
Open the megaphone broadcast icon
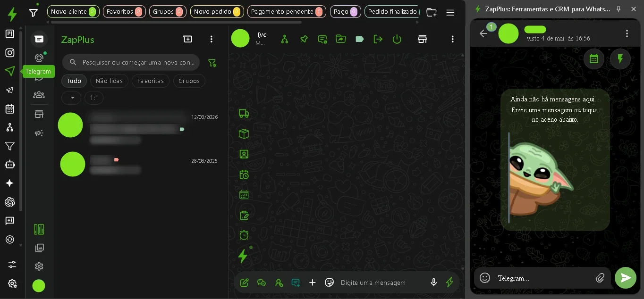pyautogui.click(x=39, y=133)
